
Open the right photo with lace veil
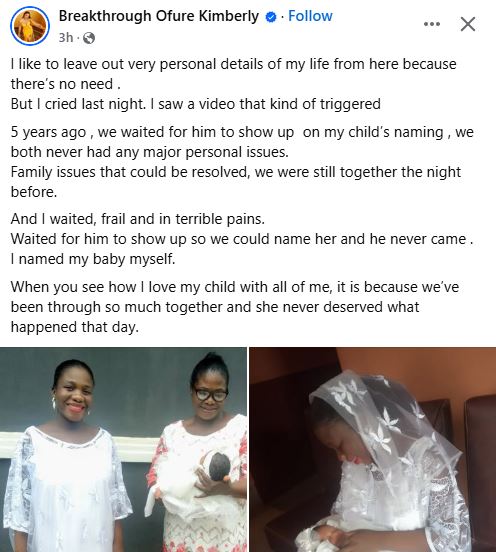pyautogui.click(x=373, y=450)
